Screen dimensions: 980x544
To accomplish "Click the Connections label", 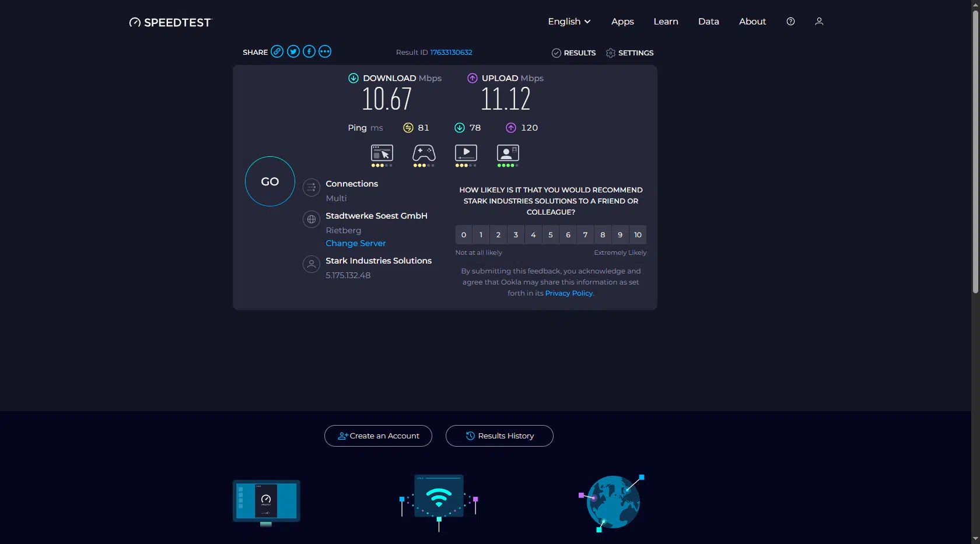I will click(x=352, y=184).
